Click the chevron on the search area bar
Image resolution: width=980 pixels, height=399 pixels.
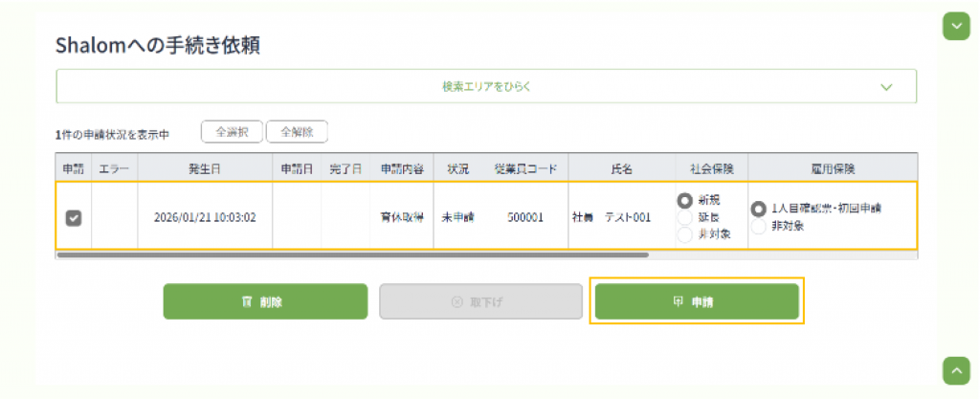(x=886, y=87)
